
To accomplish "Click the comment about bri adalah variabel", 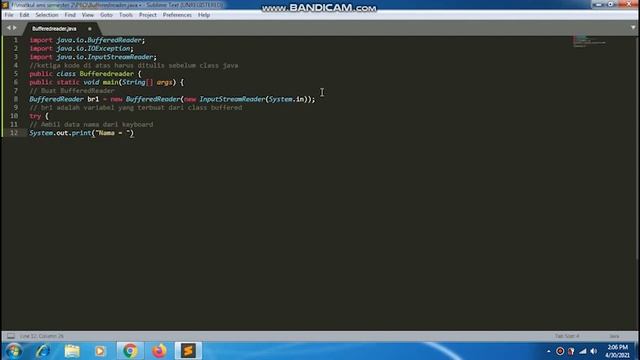I will pos(136,108).
